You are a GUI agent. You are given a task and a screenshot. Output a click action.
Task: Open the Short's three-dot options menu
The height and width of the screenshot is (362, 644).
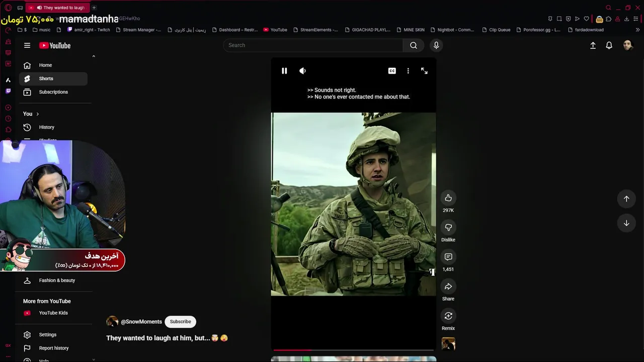pyautogui.click(x=408, y=71)
